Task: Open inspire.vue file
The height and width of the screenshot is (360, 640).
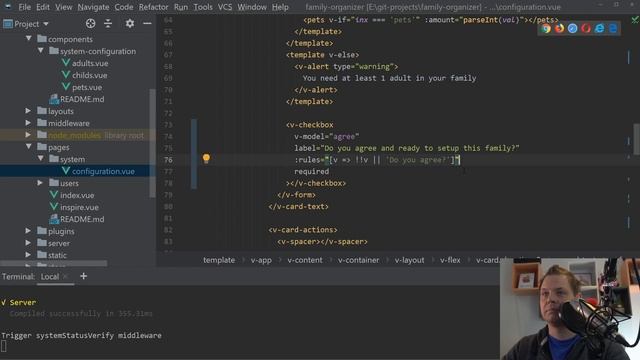Action: (x=79, y=207)
